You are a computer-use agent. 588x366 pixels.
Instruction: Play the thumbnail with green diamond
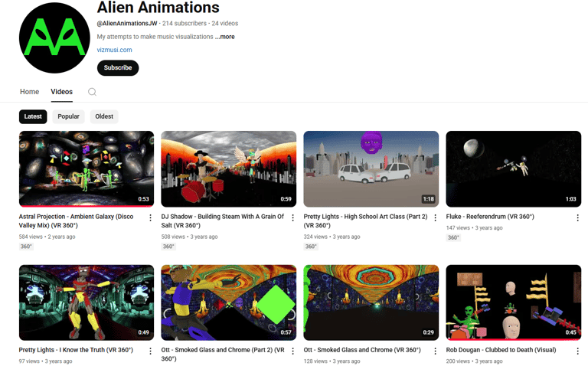229,302
